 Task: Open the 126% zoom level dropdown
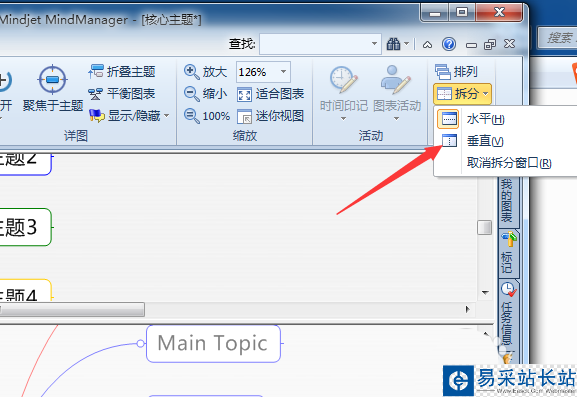pyautogui.click(x=283, y=71)
